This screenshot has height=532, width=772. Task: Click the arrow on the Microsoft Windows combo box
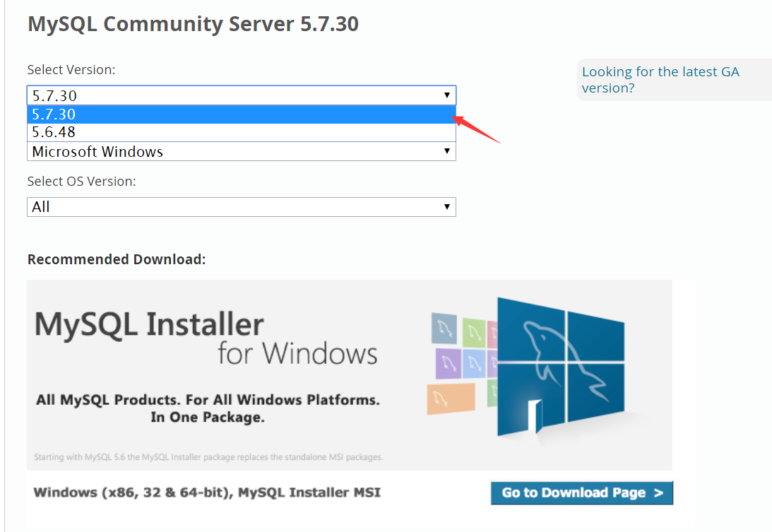point(446,151)
